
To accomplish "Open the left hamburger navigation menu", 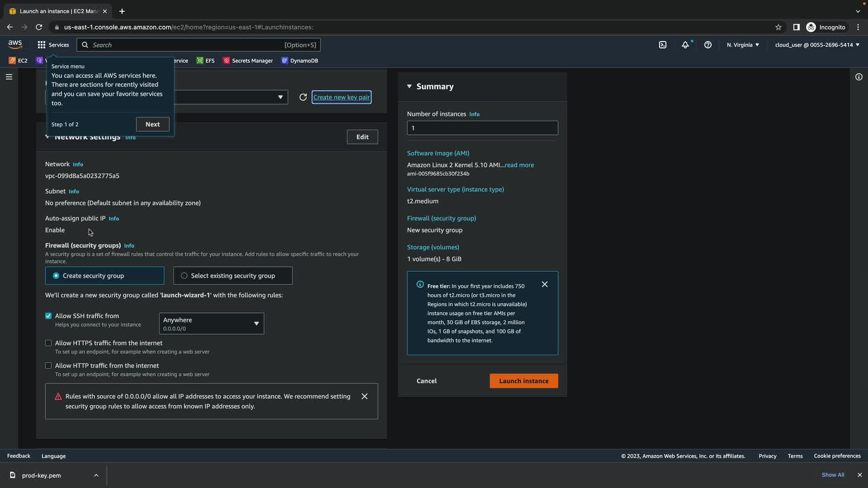I will [x=9, y=77].
